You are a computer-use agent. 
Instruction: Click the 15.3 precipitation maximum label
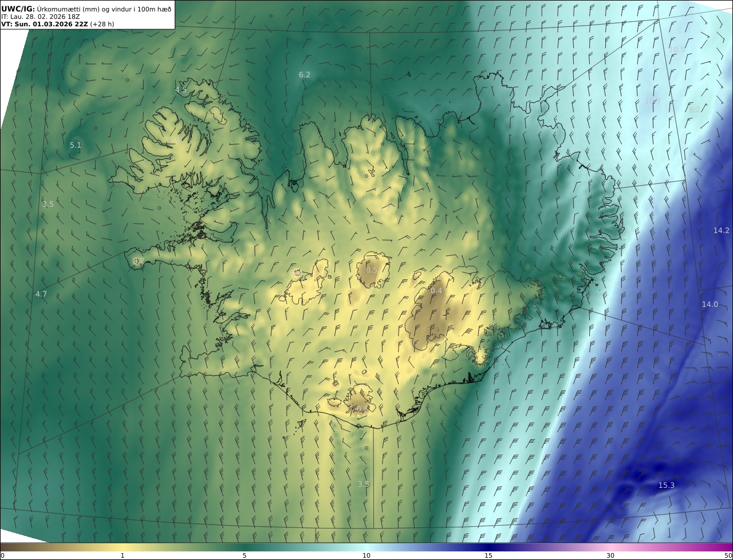tap(666, 486)
